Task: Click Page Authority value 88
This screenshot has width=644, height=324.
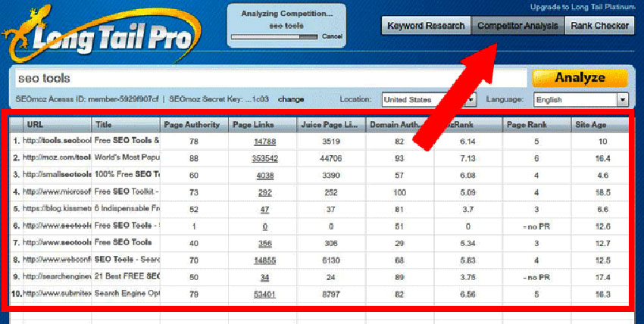Action: click(194, 159)
